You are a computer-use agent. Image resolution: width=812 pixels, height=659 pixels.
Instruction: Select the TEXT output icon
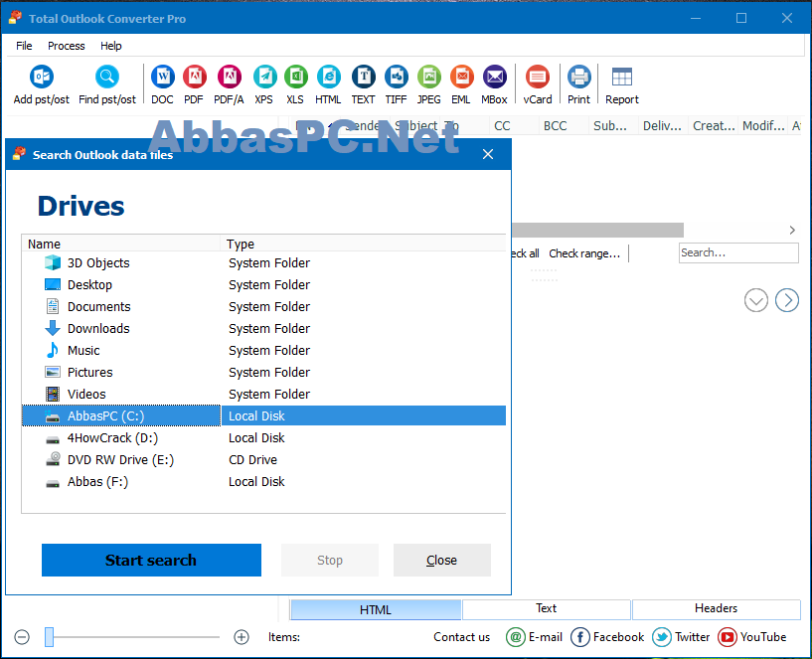tap(364, 84)
